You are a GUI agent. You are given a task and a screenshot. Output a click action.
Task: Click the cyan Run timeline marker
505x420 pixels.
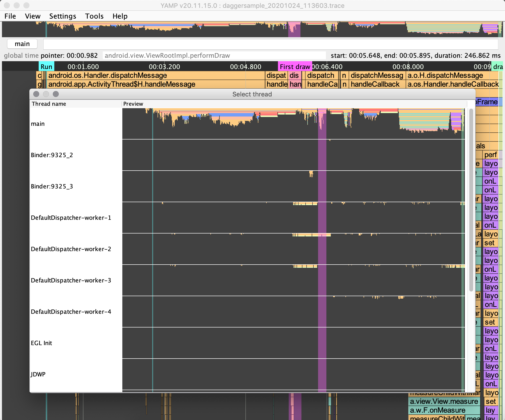point(46,67)
